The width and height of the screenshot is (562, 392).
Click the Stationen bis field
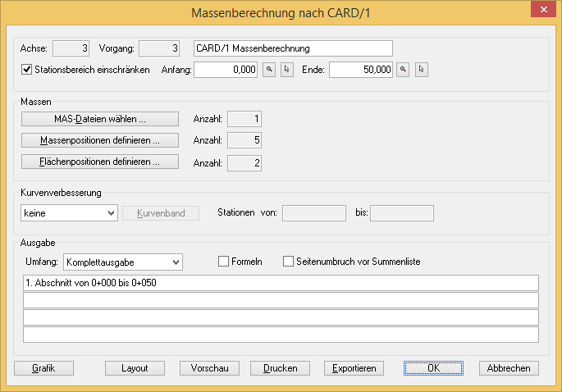click(402, 213)
